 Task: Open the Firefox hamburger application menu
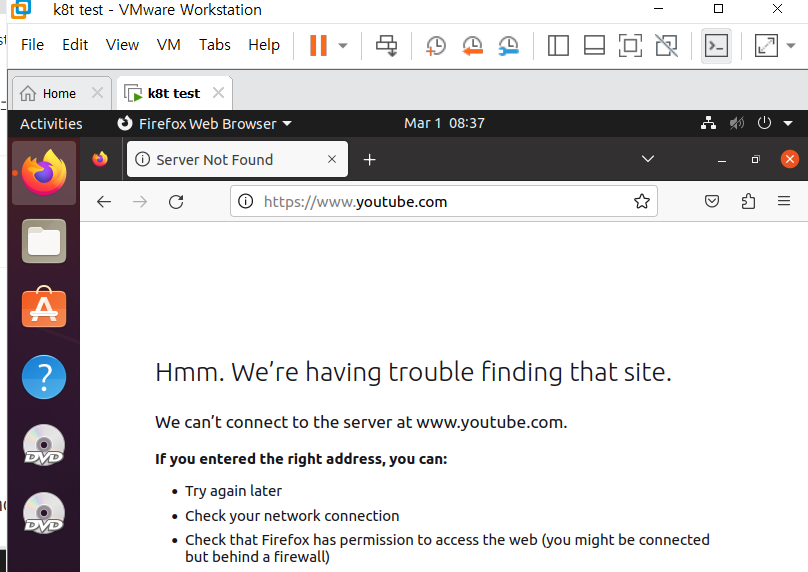click(x=784, y=201)
